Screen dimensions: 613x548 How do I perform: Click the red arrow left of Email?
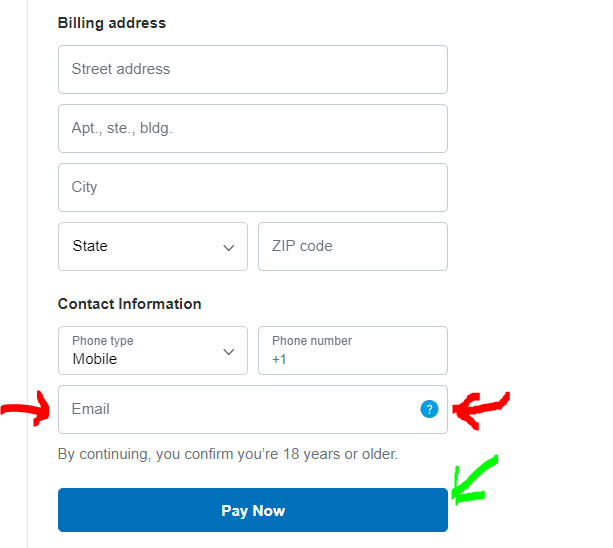coord(25,408)
